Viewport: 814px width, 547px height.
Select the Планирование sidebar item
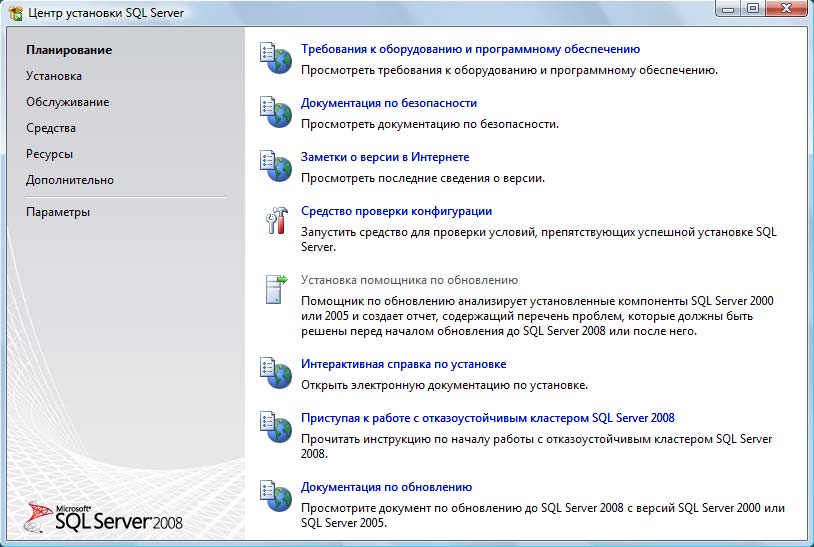[69, 50]
